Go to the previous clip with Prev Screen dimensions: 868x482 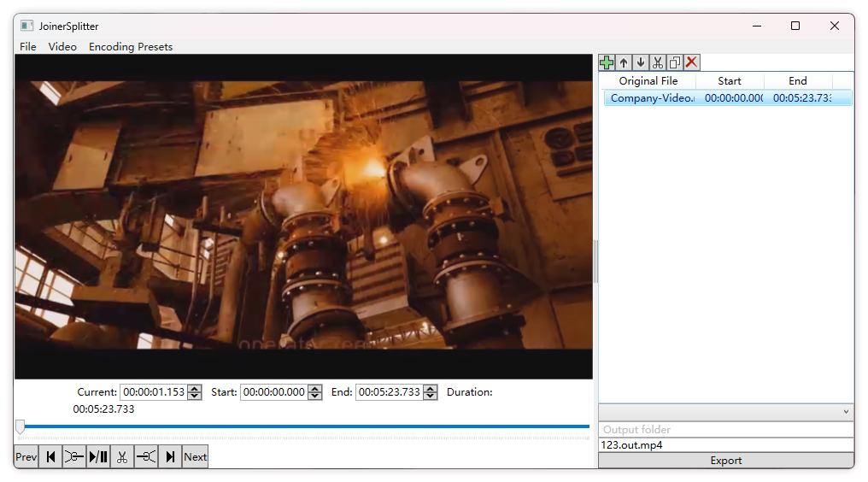pyautogui.click(x=26, y=457)
